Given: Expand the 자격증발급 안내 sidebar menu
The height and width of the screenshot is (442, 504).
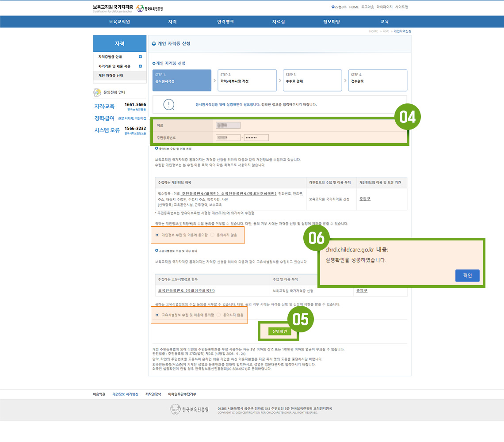Looking at the screenshot, I should pyautogui.click(x=140, y=57).
